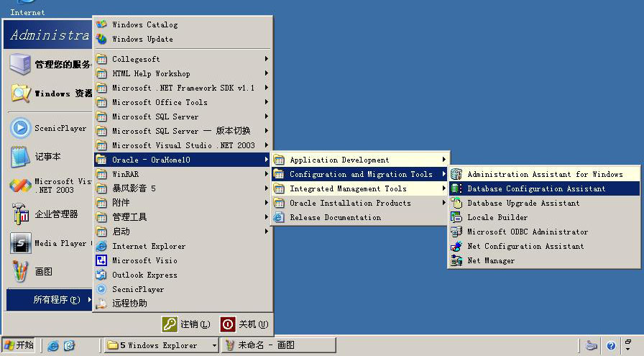644x356 pixels.
Task: Click the Locale Builder icon
Action: pos(456,217)
